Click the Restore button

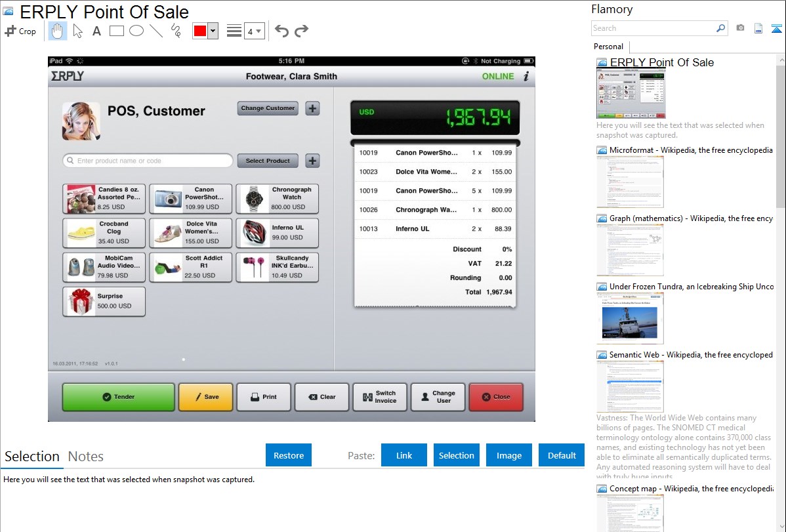289,455
